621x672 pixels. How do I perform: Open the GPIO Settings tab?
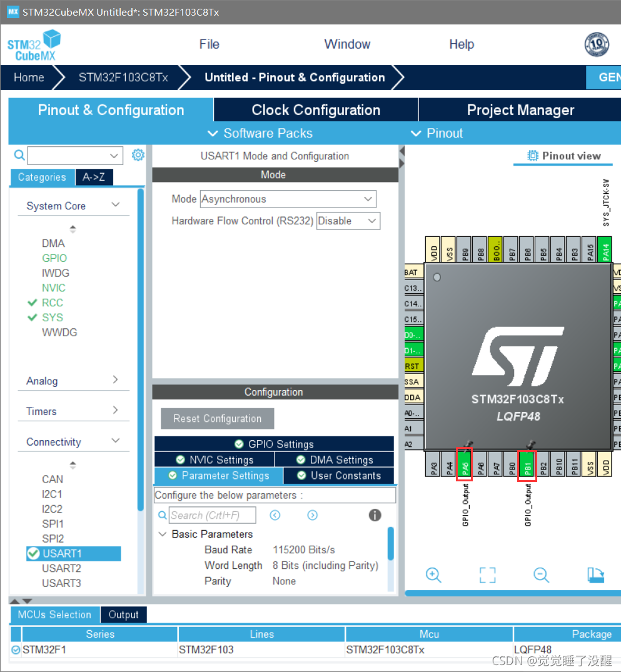click(x=274, y=444)
